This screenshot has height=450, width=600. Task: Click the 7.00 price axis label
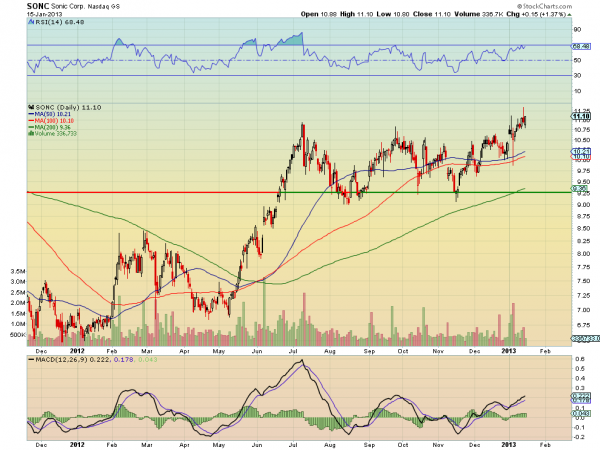[584, 310]
